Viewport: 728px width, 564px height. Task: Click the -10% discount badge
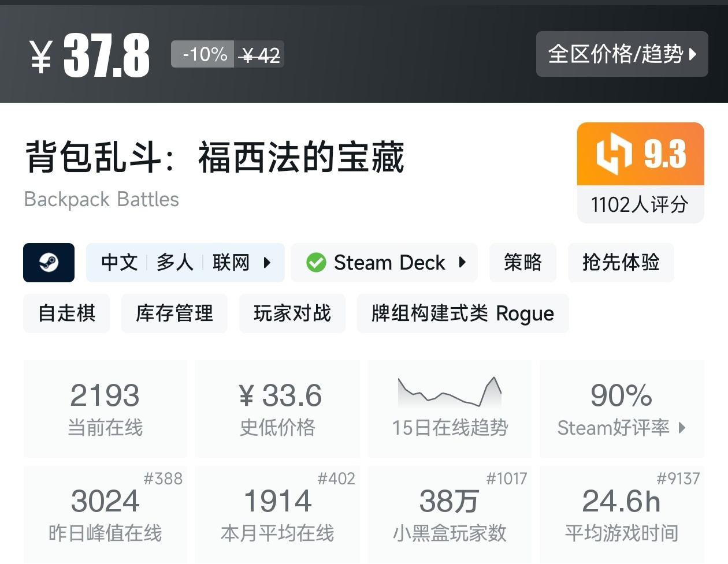[x=203, y=54]
